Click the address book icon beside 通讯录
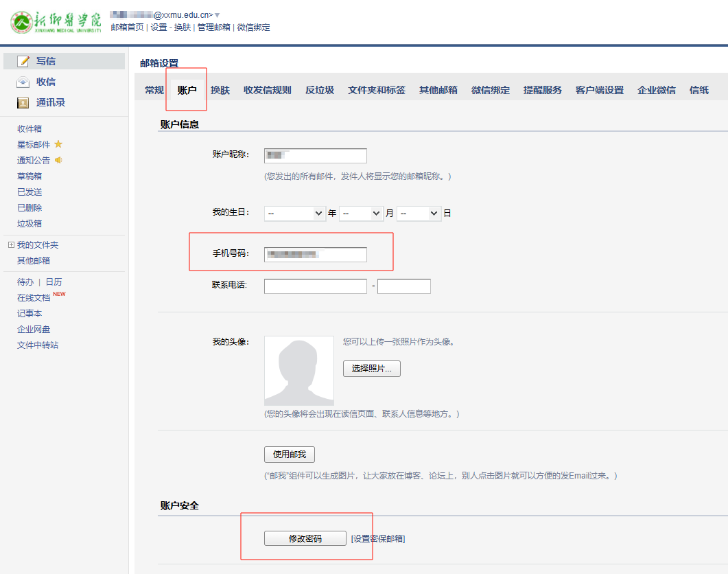The height and width of the screenshot is (574, 728). coord(23,103)
